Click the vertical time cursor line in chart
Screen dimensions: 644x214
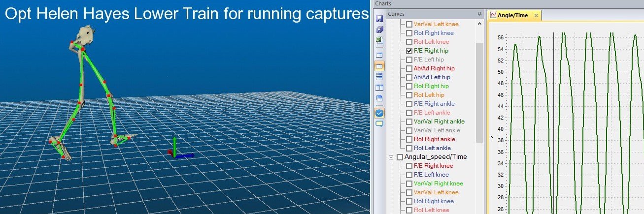(x=553, y=123)
